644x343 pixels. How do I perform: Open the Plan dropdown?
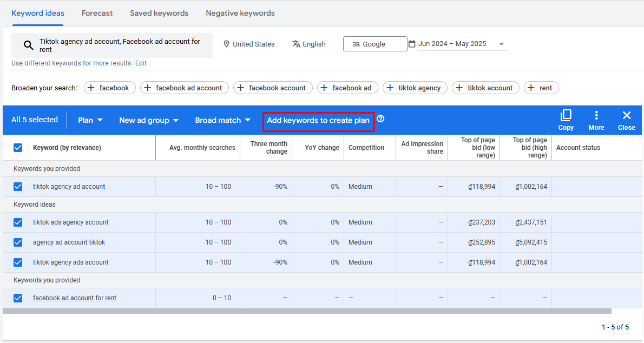pyautogui.click(x=90, y=120)
